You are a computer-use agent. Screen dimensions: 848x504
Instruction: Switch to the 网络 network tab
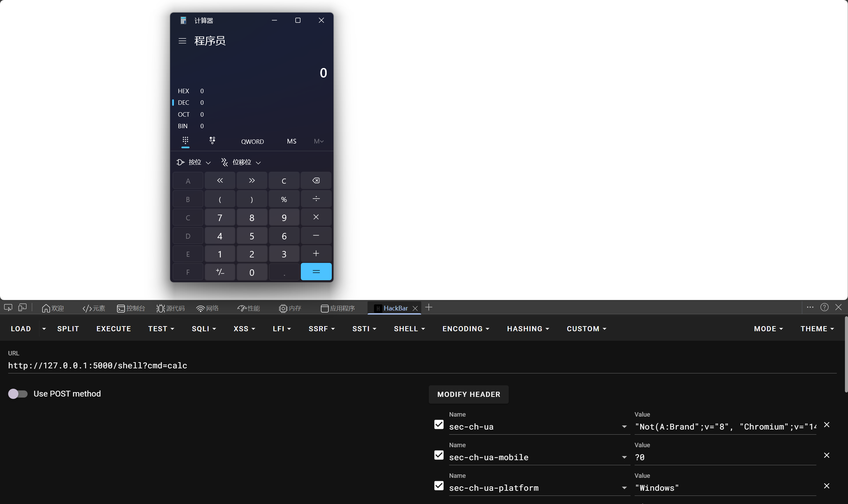tap(208, 308)
